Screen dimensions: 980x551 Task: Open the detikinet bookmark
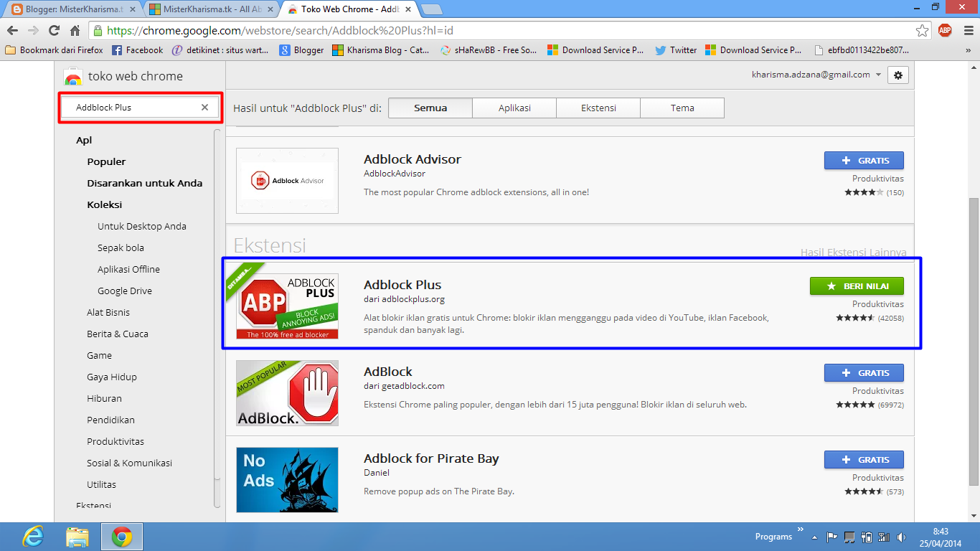(x=220, y=50)
